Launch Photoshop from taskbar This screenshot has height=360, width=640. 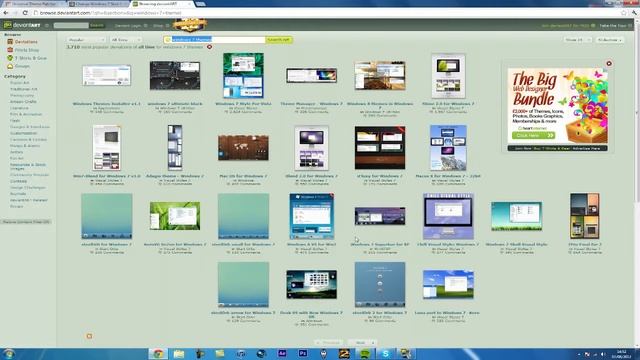point(303,353)
